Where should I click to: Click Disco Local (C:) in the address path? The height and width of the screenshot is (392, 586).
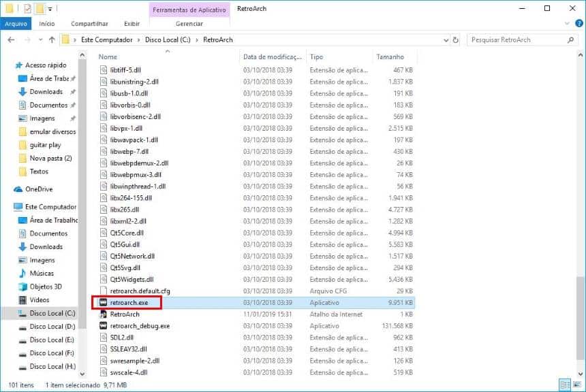tap(168, 39)
